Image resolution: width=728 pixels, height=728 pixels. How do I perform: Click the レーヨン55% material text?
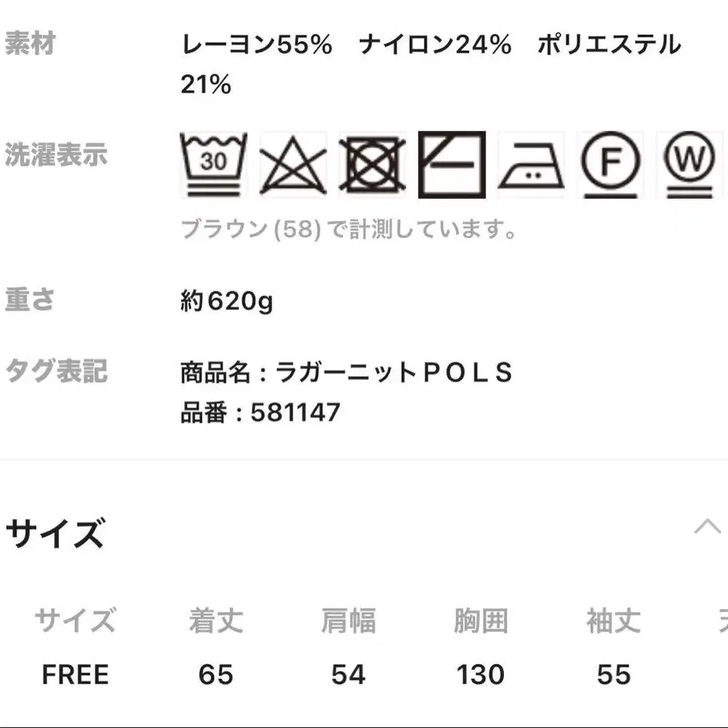tap(256, 45)
